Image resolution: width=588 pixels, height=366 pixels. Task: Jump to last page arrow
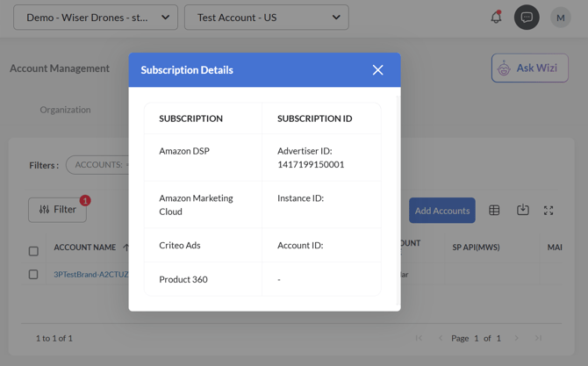tap(539, 338)
